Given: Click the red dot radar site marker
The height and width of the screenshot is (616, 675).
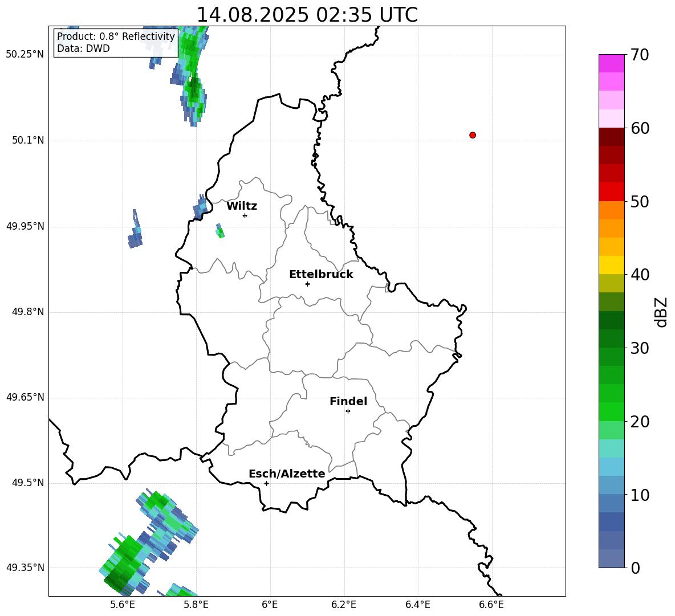Looking at the screenshot, I should pos(473,135).
